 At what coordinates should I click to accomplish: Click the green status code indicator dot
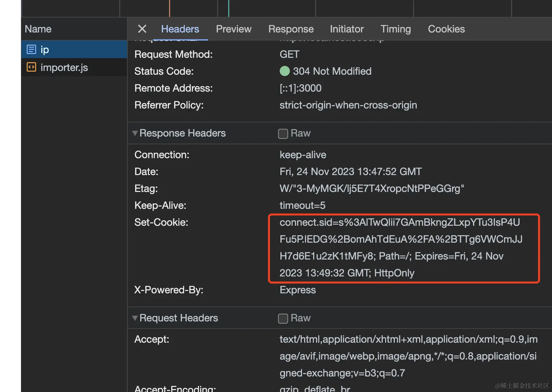coord(285,71)
